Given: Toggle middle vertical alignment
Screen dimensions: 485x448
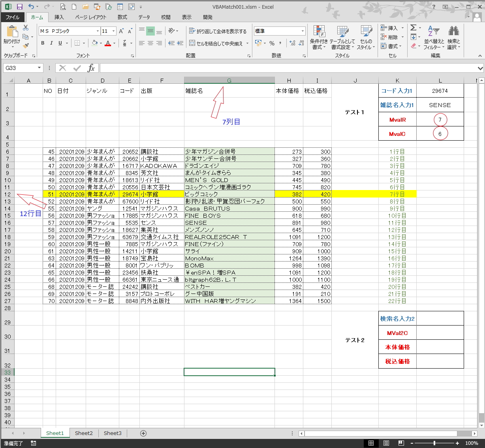Looking at the screenshot, I should click(x=150, y=31).
